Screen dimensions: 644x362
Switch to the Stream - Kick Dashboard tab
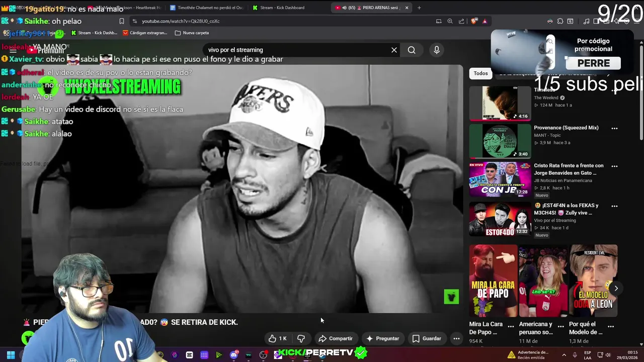point(282,8)
